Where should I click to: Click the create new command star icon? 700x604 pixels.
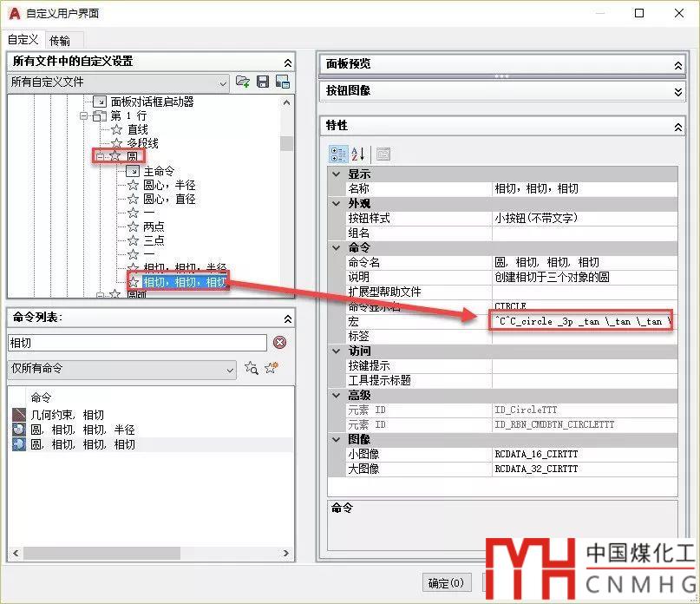[x=271, y=368]
